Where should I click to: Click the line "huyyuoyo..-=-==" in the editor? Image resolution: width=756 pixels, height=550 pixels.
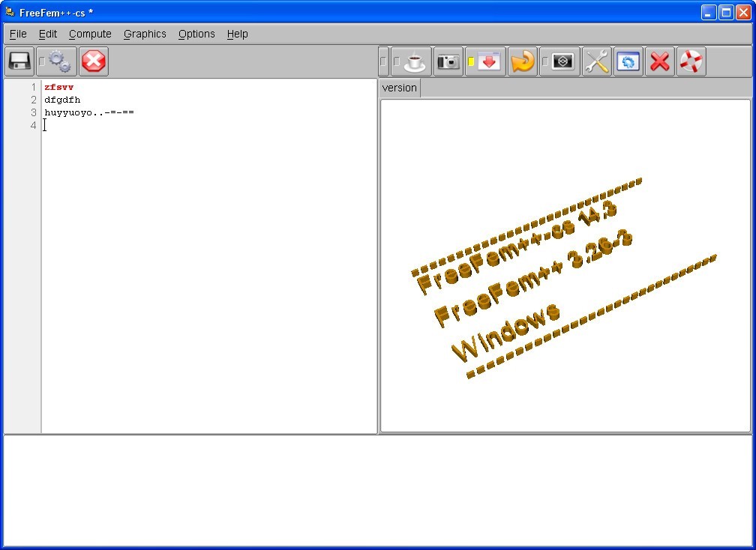click(89, 112)
